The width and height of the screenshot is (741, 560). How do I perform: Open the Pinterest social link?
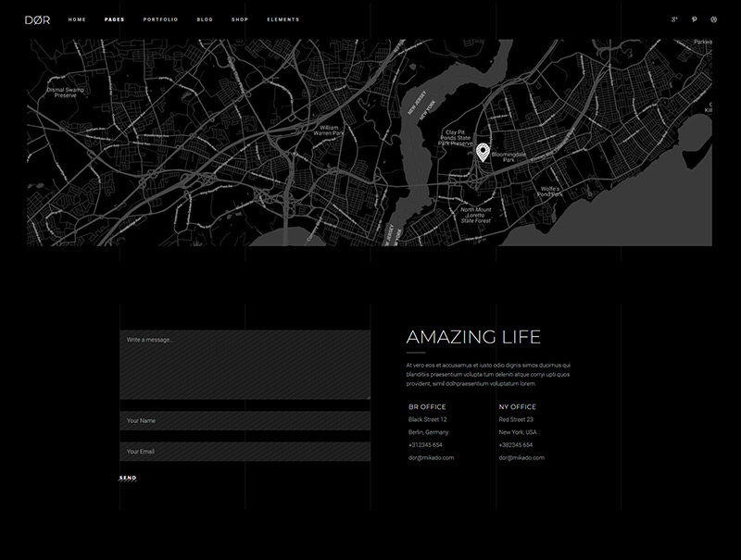(x=693, y=19)
